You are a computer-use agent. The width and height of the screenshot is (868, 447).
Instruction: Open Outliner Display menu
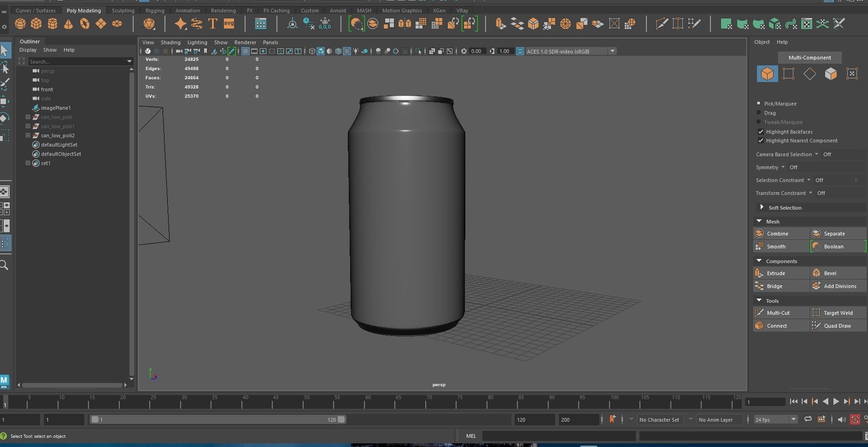point(28,50)
